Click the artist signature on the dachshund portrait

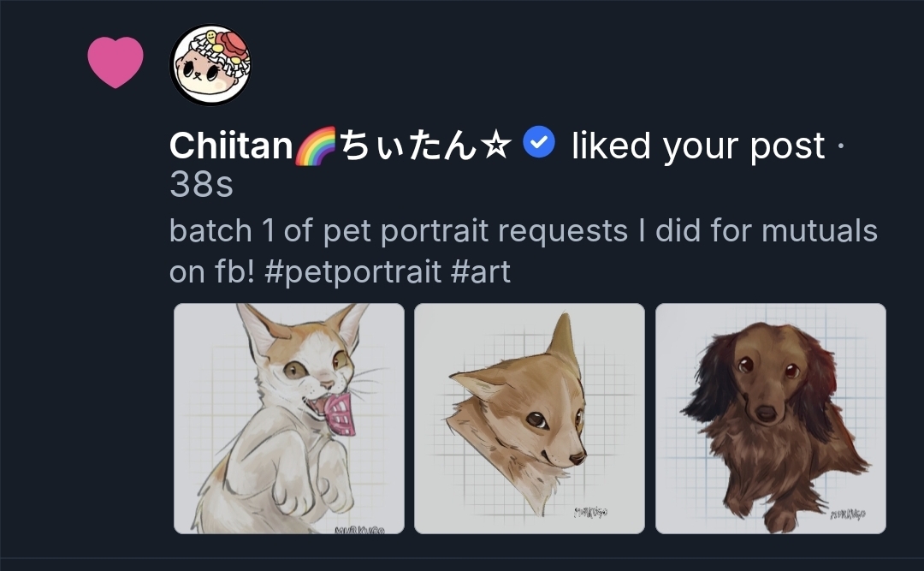pos(847,514)
